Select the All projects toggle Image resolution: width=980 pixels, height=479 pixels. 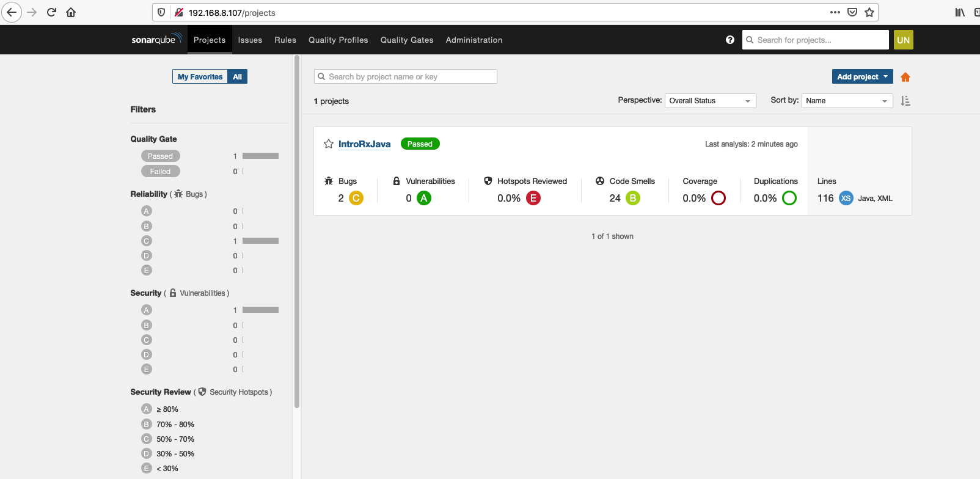(x=237, y=77)
